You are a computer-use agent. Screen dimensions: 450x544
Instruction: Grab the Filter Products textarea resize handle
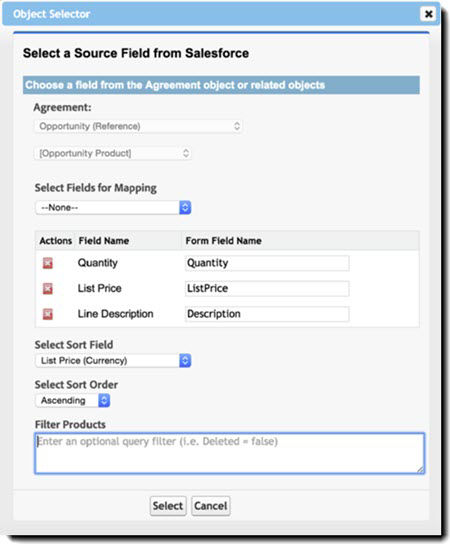coord(420,470)
